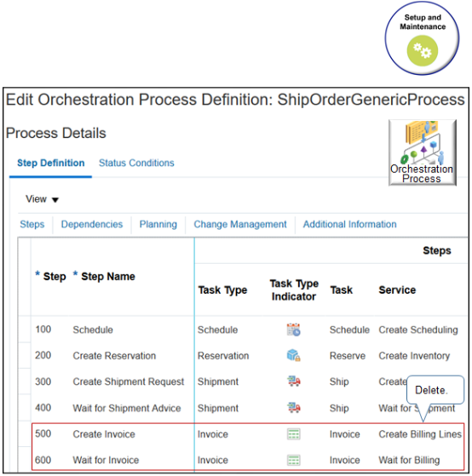Click the Service column header
This screenshot has height=476, width=472.
click(x=397, y=290)
